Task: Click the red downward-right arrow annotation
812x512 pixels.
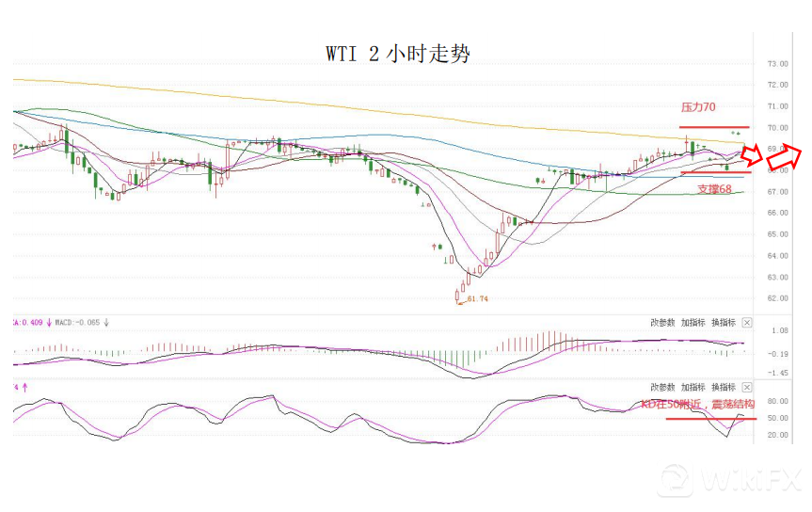Action: 754,154
